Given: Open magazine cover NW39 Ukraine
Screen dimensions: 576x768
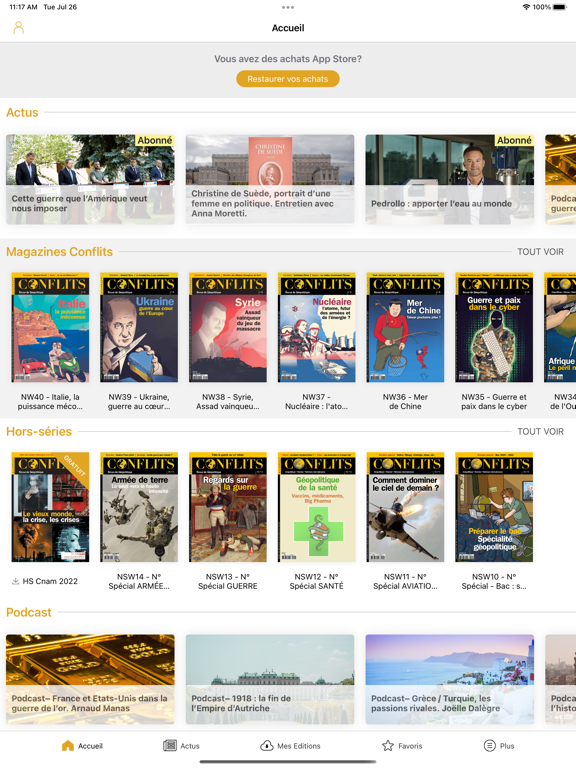Looking at the screenshot, I should pos(139,327).
